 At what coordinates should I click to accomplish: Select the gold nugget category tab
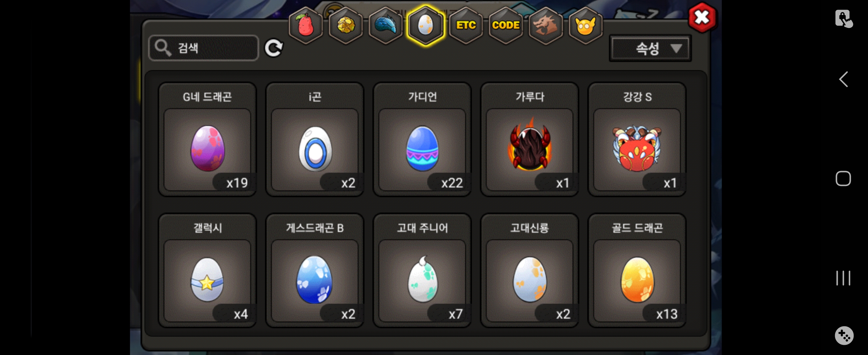pos(345,25)
